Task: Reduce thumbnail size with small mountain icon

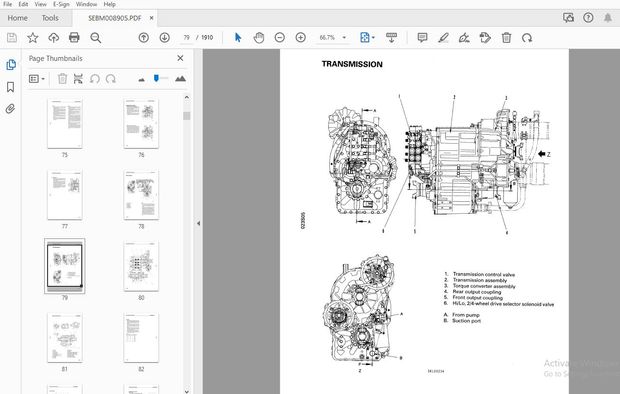Action: pos(141,80)
